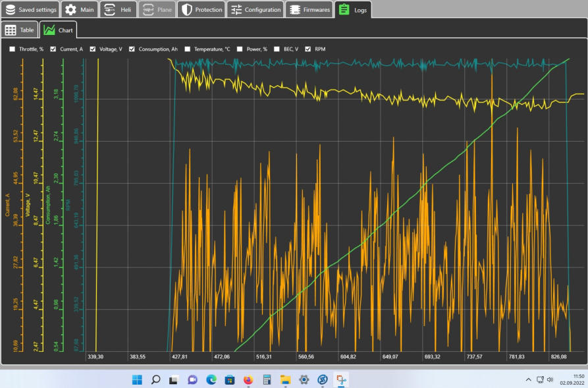The width and height of the screenshot is (588, 388).
Task: Open the Saved settings tab
Action: click(30, 10)
